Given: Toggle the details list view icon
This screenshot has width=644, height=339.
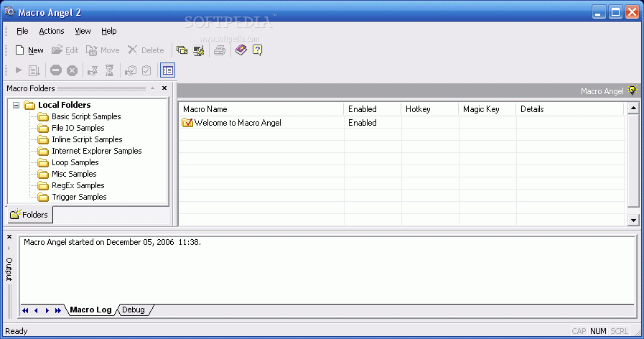Looking at the screenshot, I should tap(167, 70).
